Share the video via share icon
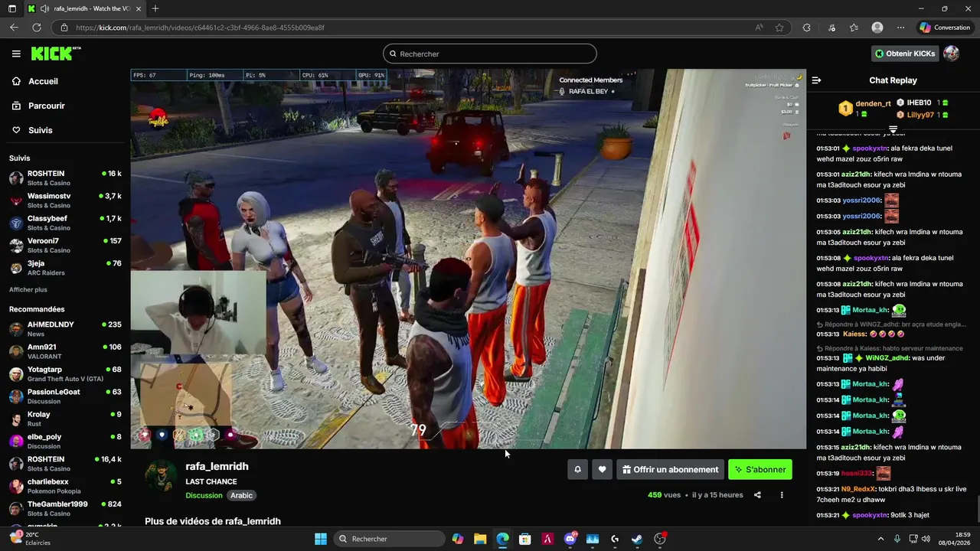The image size is (980, 551). (x=757, y=495)
